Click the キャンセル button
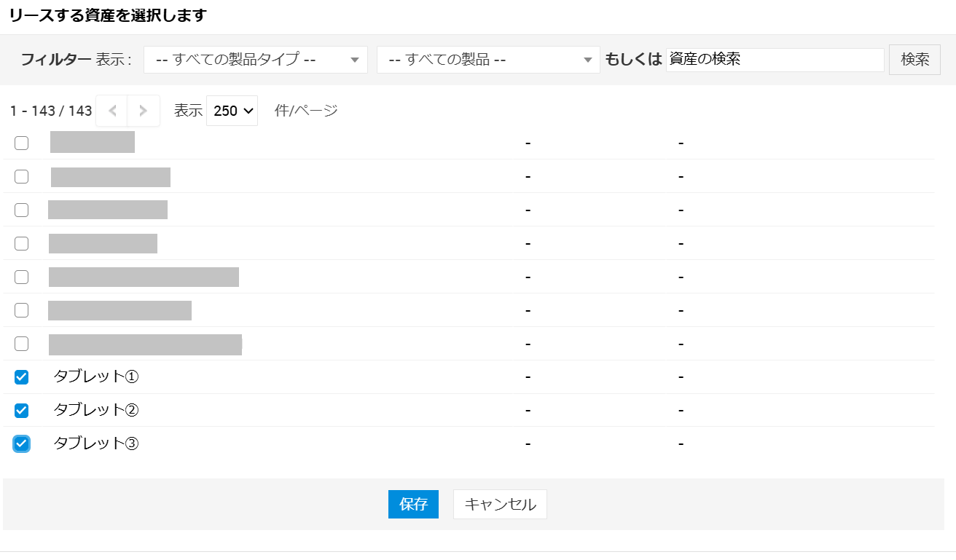Screen dimensions: 956x560 click(x=500, y=504)
